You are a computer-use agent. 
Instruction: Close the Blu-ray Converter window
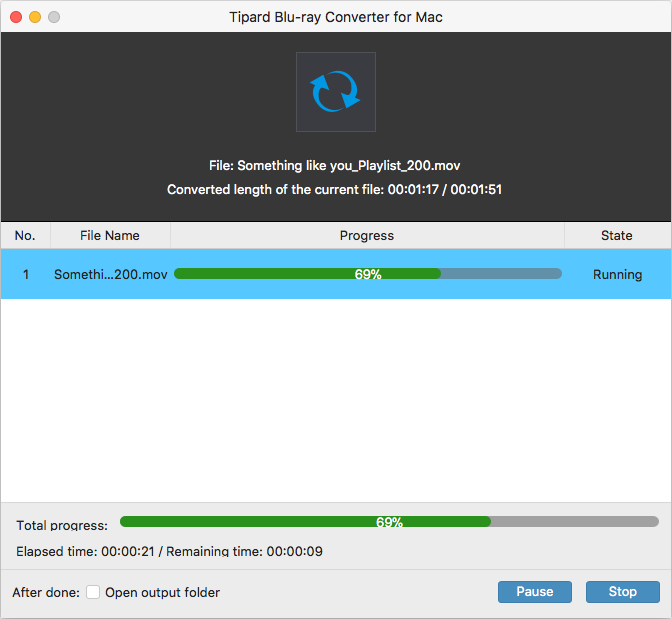tap(15, 17)
